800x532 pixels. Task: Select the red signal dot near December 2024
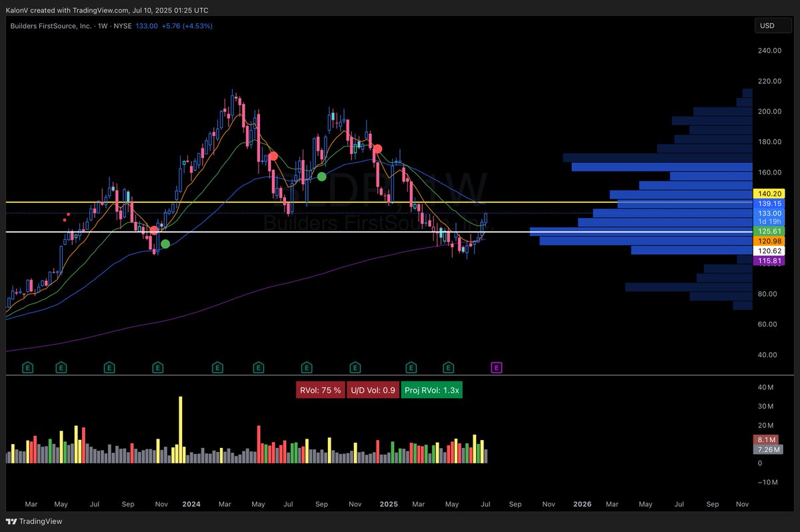click(x=377, y=149)
